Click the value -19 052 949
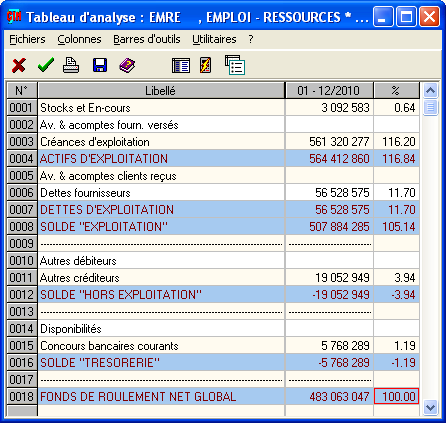This screenshot has height=423, width=446. 341,295
